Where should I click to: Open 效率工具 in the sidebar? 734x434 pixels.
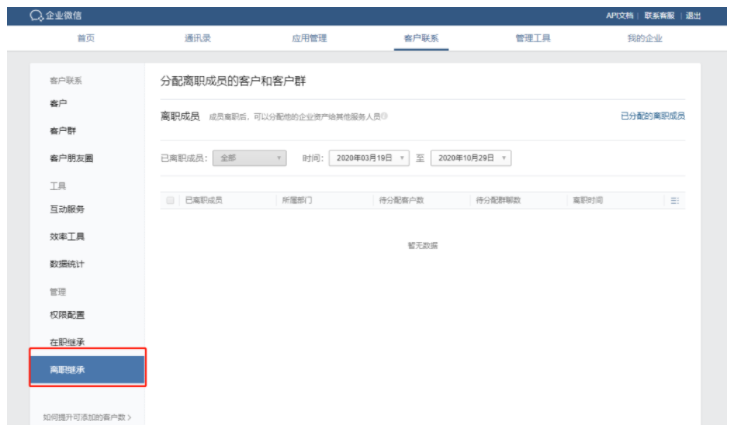click(x=67, y=236)
